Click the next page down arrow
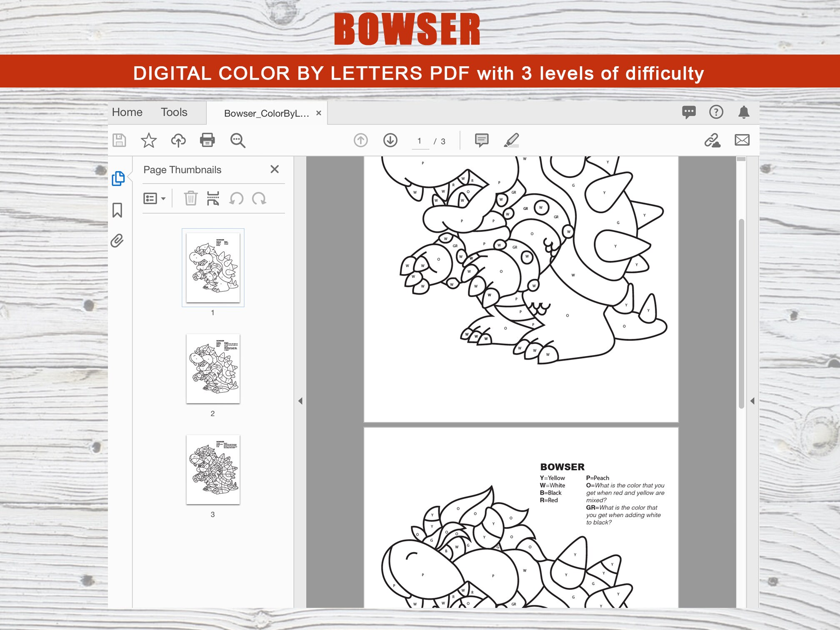Image resolution: width=840 pixels, height=630 pixels. tap(390, 141)
